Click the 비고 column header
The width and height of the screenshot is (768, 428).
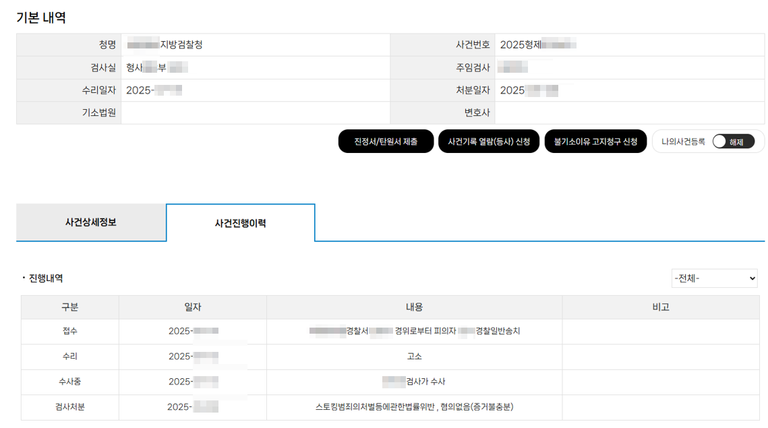[660, 307]
